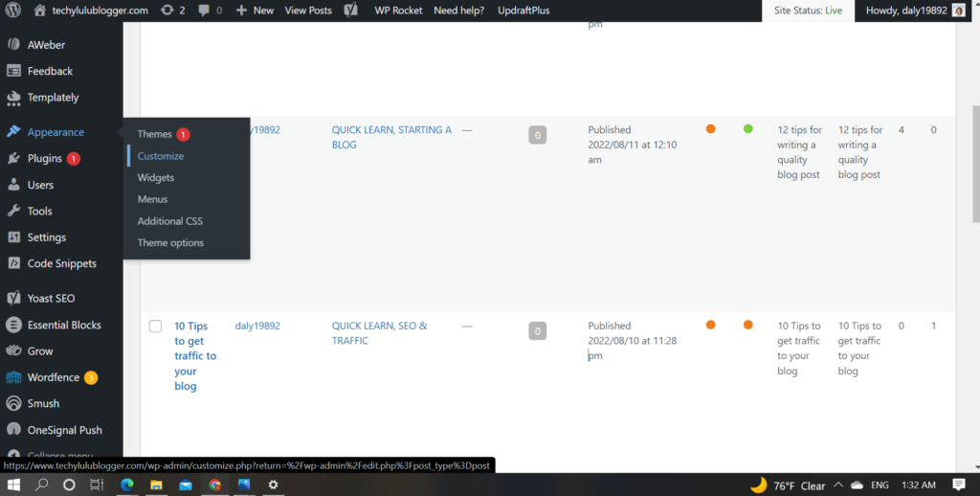Viewport: 980px width, 496px height.
Task: Select the '10 Tips to get traffic' checkbox
Action: pos(155,327)
